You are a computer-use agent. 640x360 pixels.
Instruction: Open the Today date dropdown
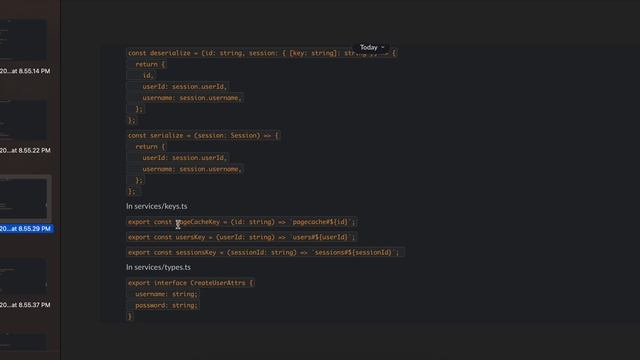371,47
